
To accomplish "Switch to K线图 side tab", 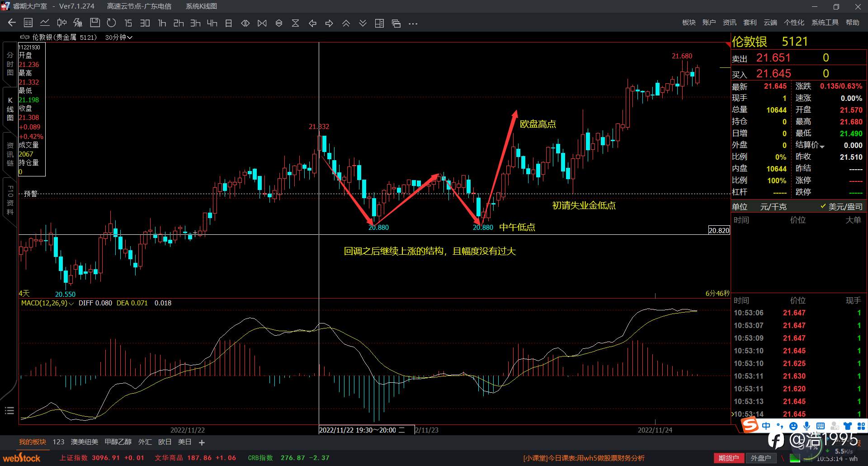I will click(10, 109).
